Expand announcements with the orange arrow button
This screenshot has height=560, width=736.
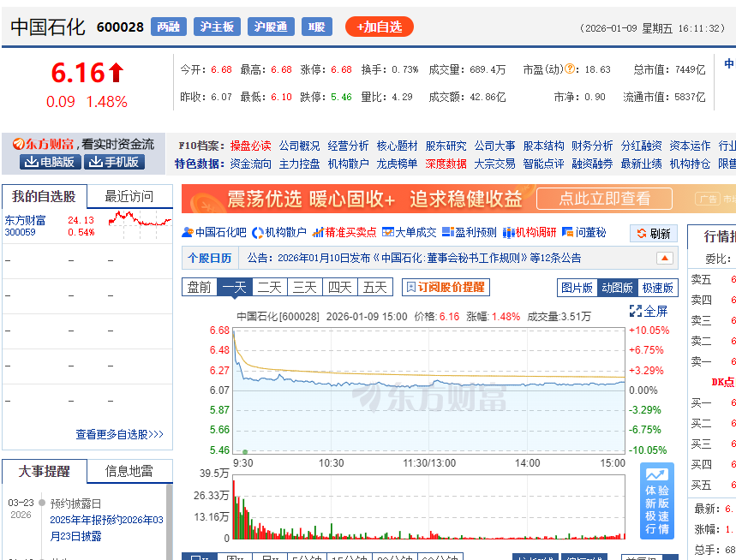tap(664, 258)
